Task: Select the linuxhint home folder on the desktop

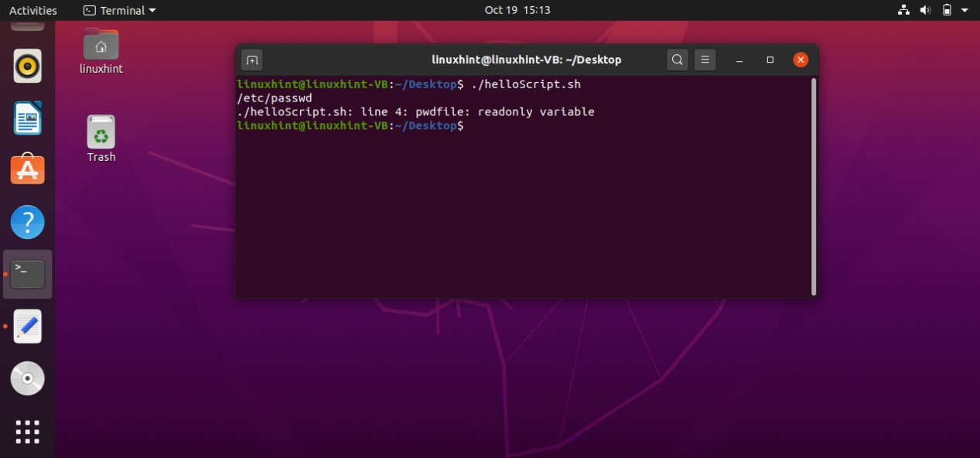Action: pyautogui.click(x=101, y=51)
